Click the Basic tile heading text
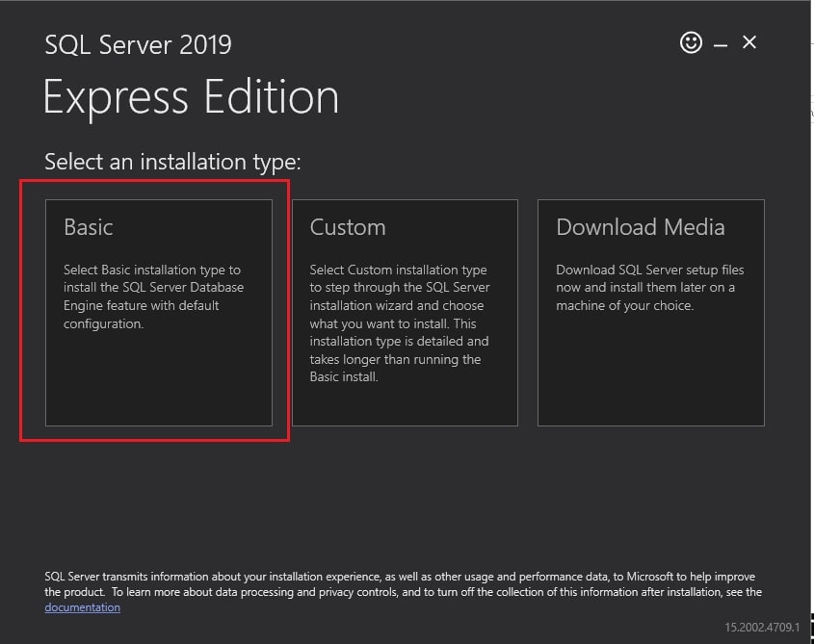Image resolution: width=814 pixels, height=644 pixels. (x=89, y=227)
